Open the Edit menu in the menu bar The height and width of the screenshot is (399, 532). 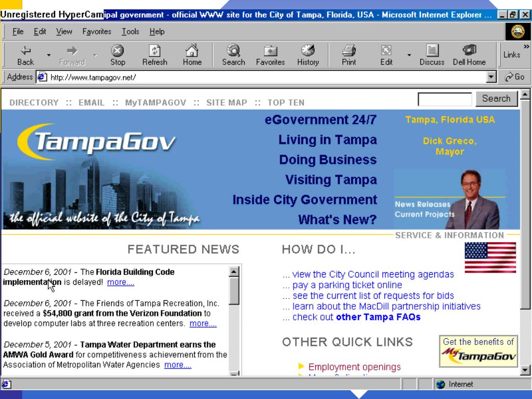pyautogui.click(x=39, y=32)
